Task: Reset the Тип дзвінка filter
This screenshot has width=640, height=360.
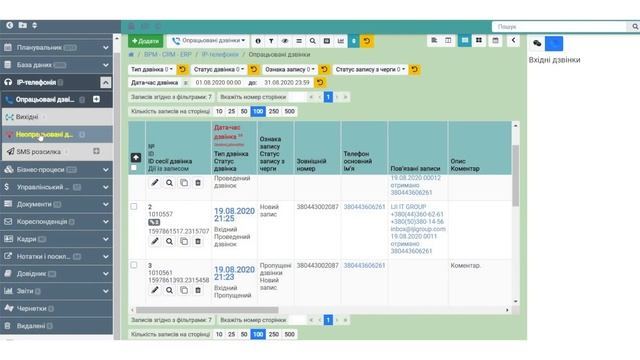Action: point(182,69)
